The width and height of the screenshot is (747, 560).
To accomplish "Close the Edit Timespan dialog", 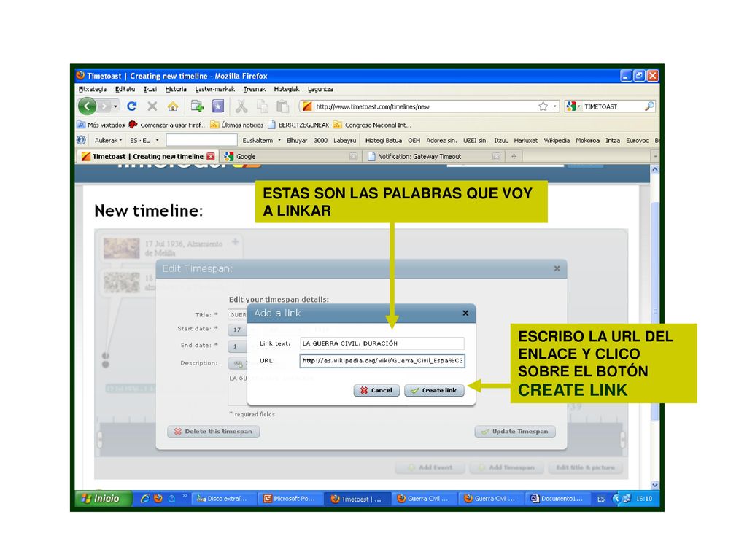I will pos(557,268).
